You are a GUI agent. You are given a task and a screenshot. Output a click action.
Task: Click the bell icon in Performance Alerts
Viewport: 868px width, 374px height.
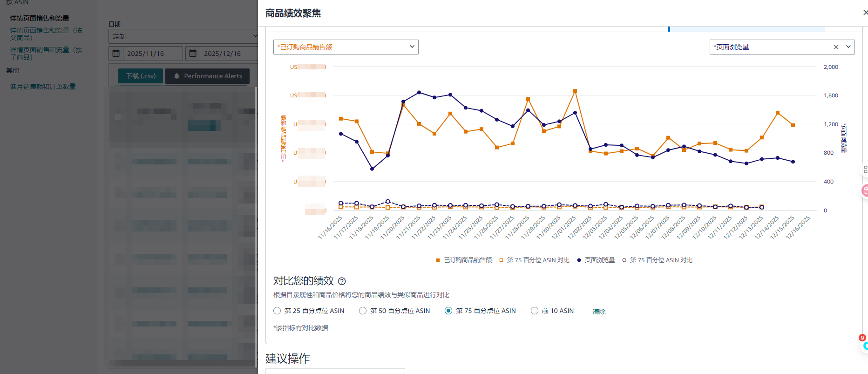(176, 76)
